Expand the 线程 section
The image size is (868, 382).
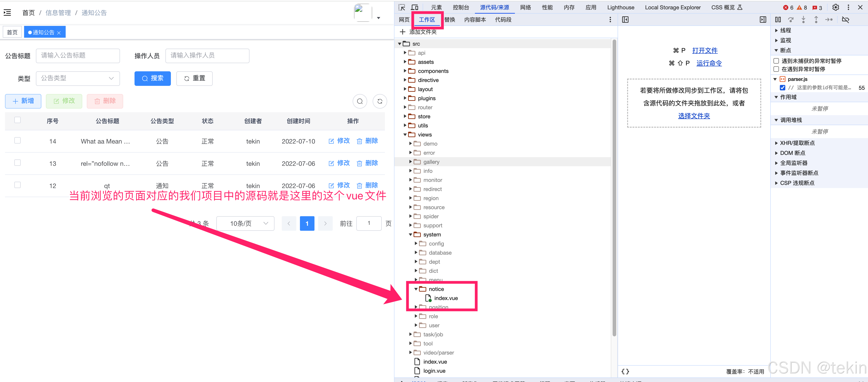point(776,30)
